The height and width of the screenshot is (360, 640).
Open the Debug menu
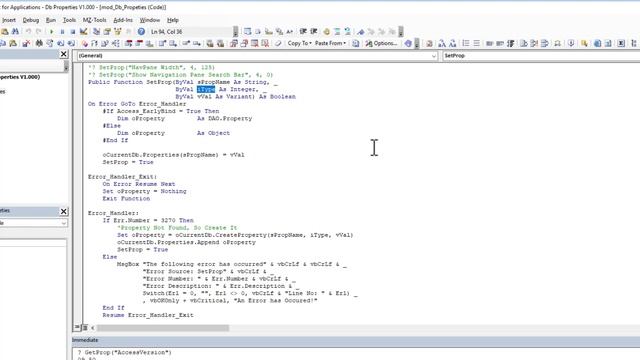pyautogui.click(x=31, y=20)
